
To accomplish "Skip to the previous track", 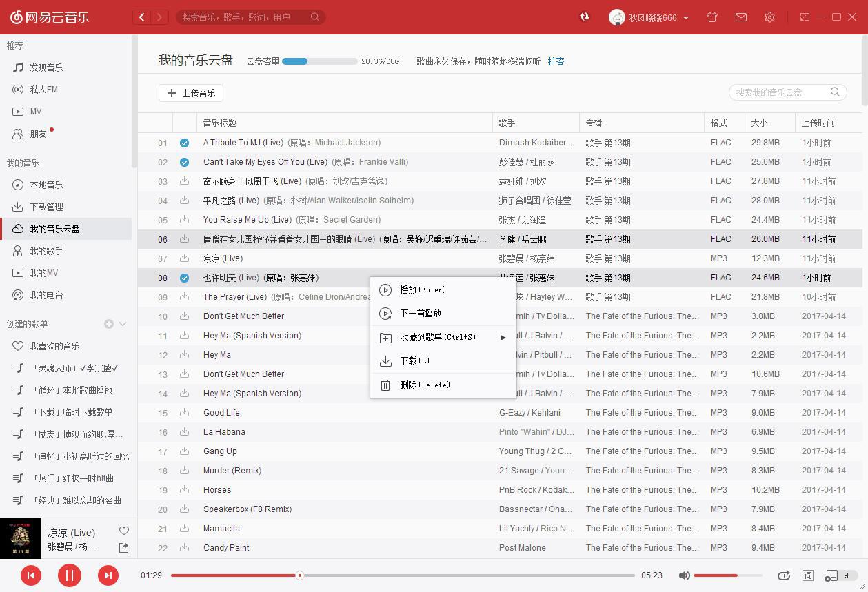I will pyautogui.click(x=30, y=575).
